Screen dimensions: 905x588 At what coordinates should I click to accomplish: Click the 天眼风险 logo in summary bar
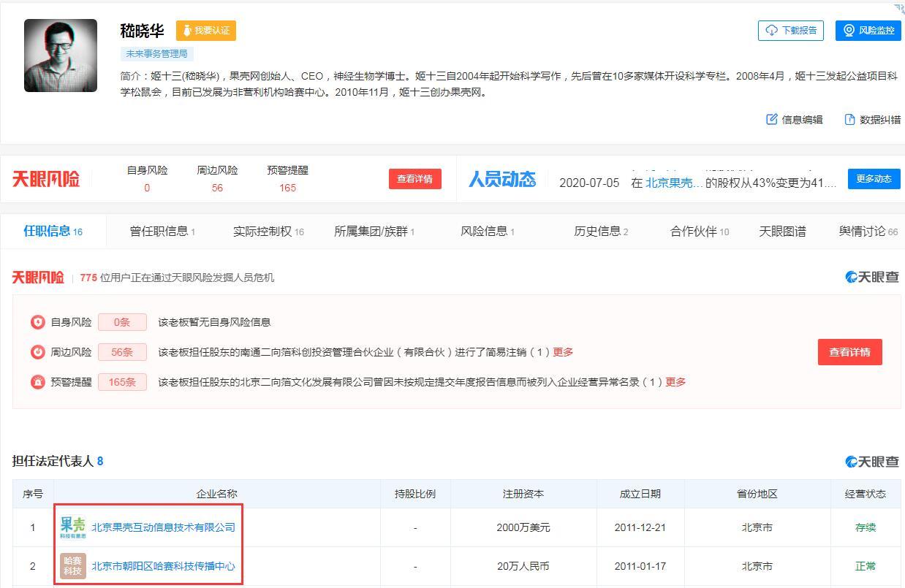46,179
